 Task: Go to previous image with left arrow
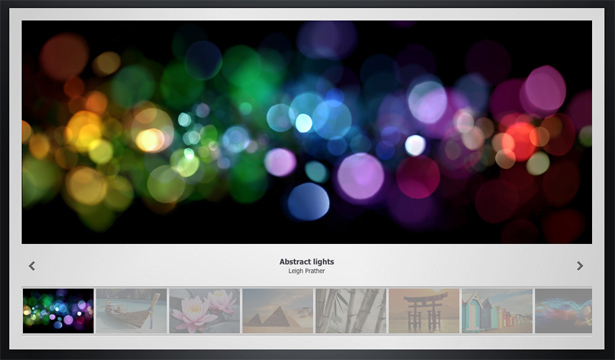coord(32,266)
